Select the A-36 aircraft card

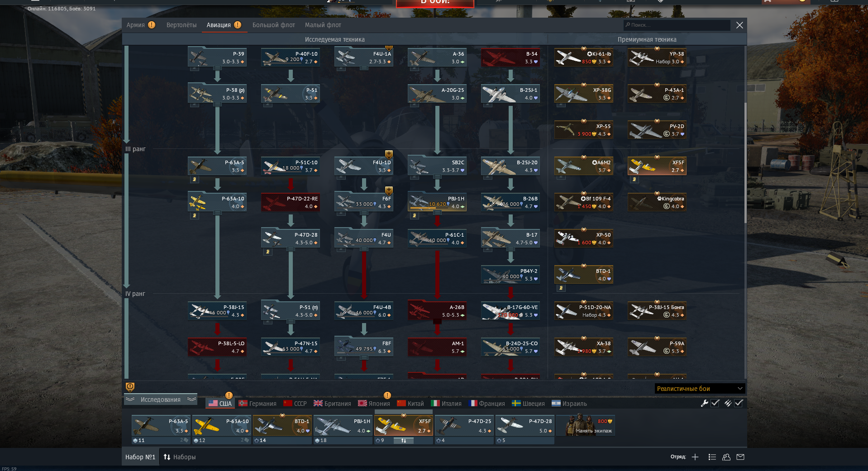[x=437, y=57]
